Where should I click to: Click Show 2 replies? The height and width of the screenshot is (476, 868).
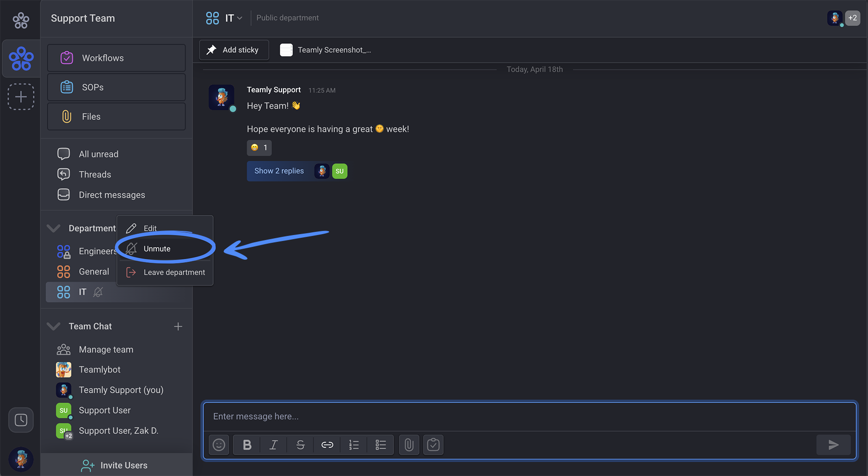[x=279, y=171]
